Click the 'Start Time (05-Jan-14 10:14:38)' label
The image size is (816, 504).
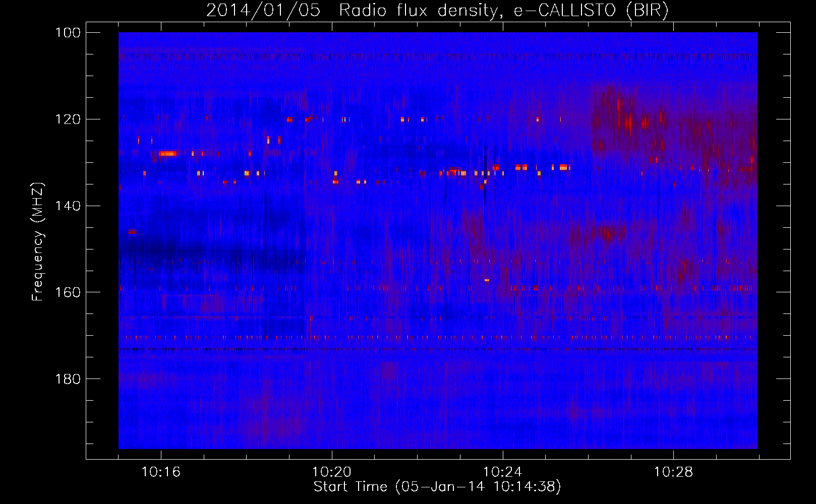click(x=437, y=487)
